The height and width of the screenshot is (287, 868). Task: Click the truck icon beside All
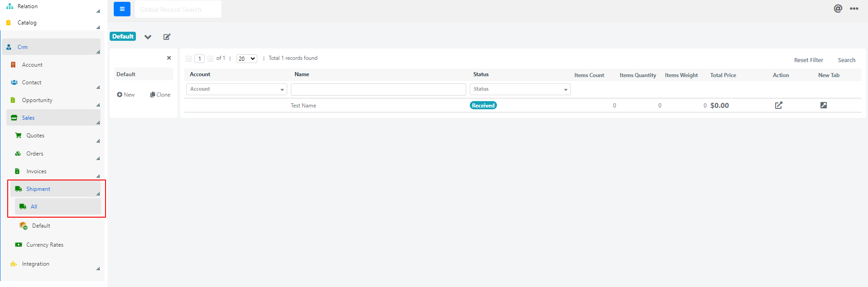point(23,207)
